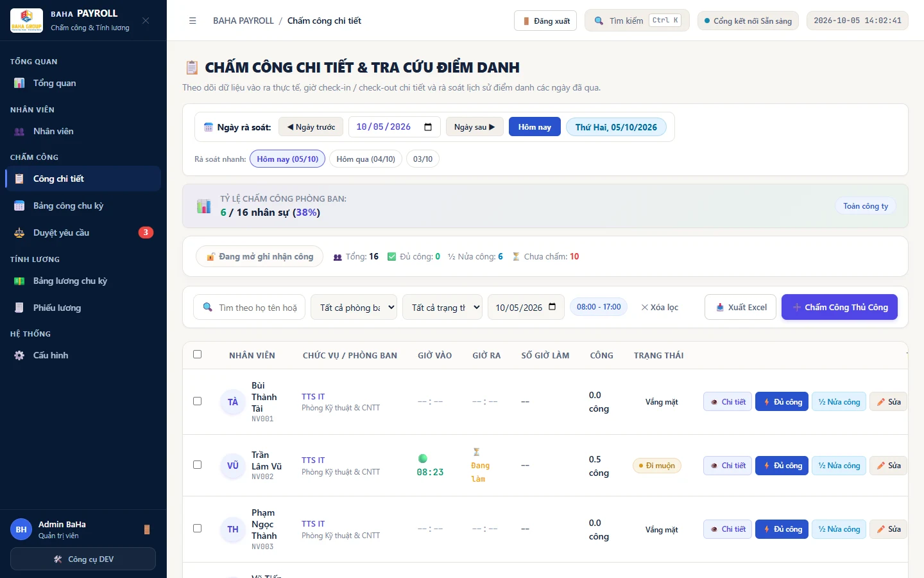Click the Tổng quan chart icon

pos(19,83)
